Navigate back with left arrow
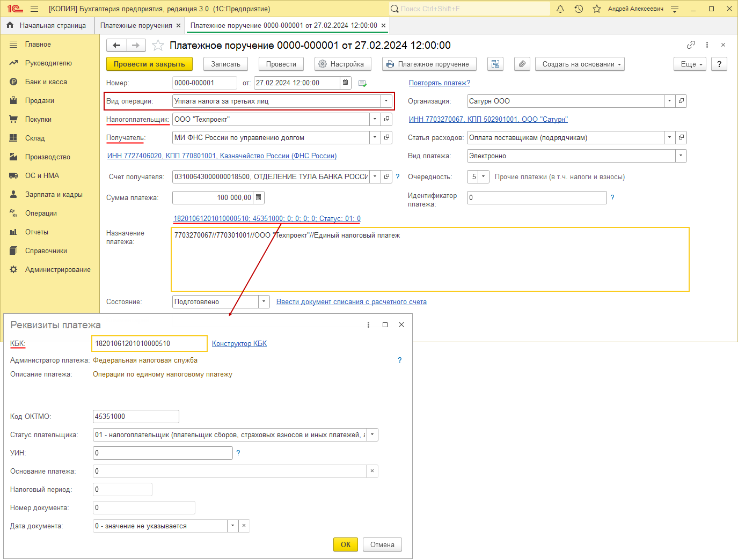Viewport: 738px width, 560px height. (116, 46)
